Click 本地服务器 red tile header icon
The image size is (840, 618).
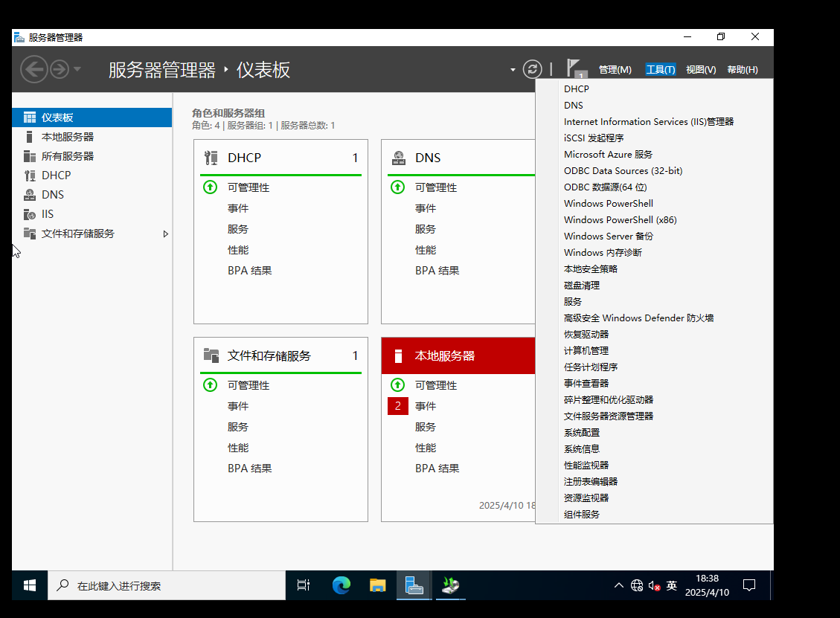(398, 355)
